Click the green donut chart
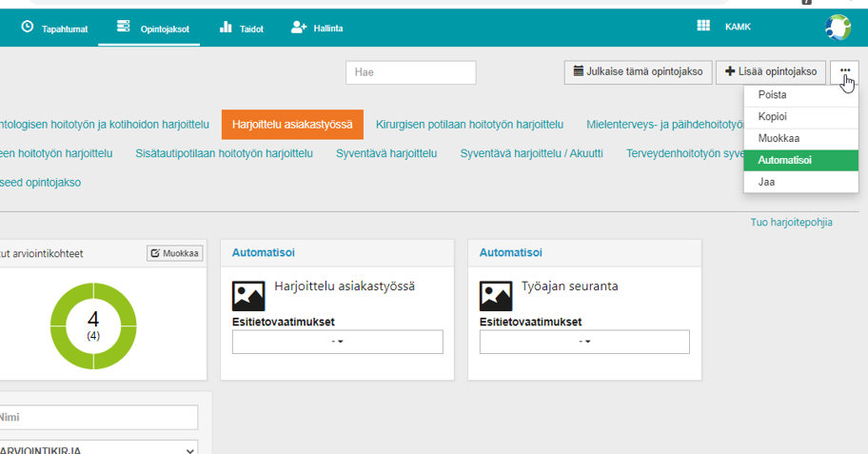This screenshot has height=454, width=868. point(93,325)
